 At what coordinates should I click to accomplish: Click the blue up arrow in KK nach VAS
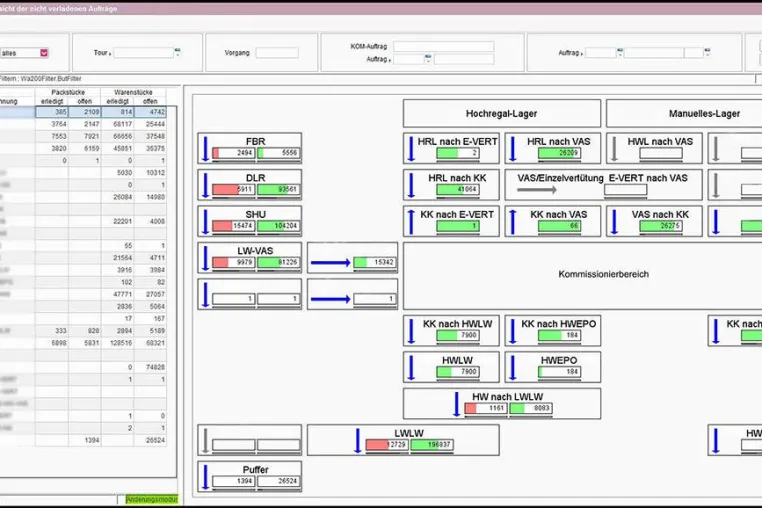pyautogui.click(x=513, y=222)
